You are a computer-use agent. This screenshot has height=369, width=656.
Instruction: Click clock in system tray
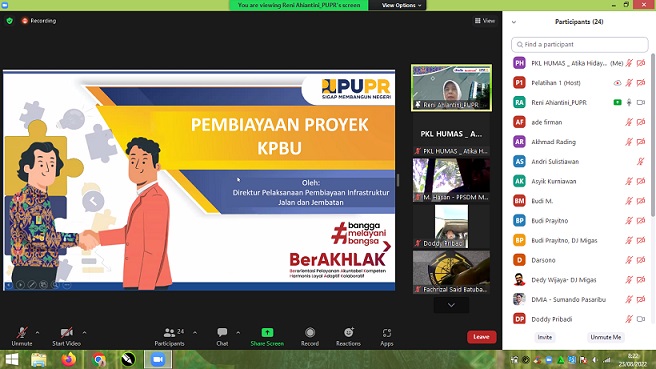coord(633,360)
